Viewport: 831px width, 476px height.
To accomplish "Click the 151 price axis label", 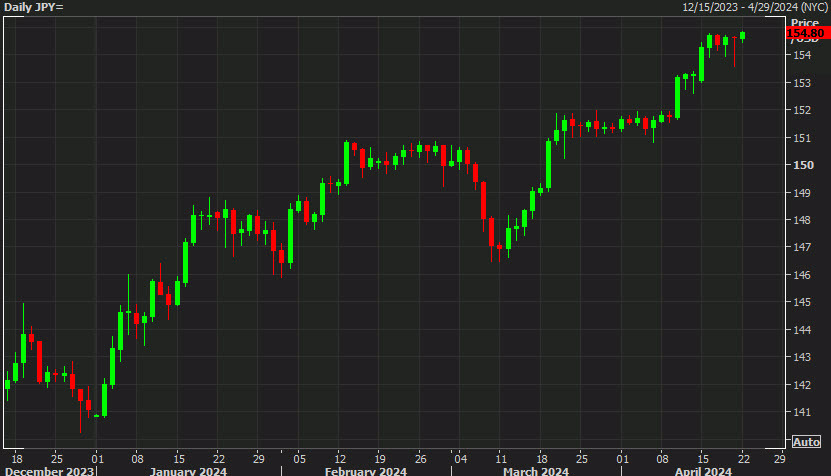I will pyautogui.click(x=802, y=138).
